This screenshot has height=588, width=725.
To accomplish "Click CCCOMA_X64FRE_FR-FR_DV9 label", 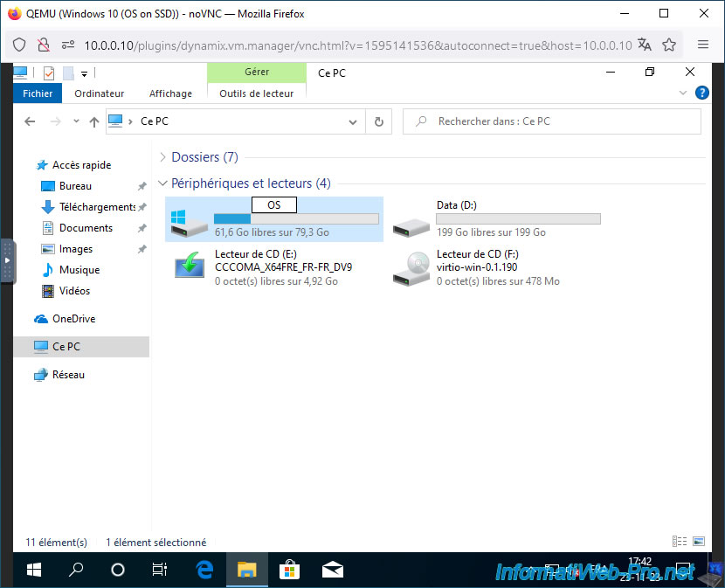I will tap(283, 267).
